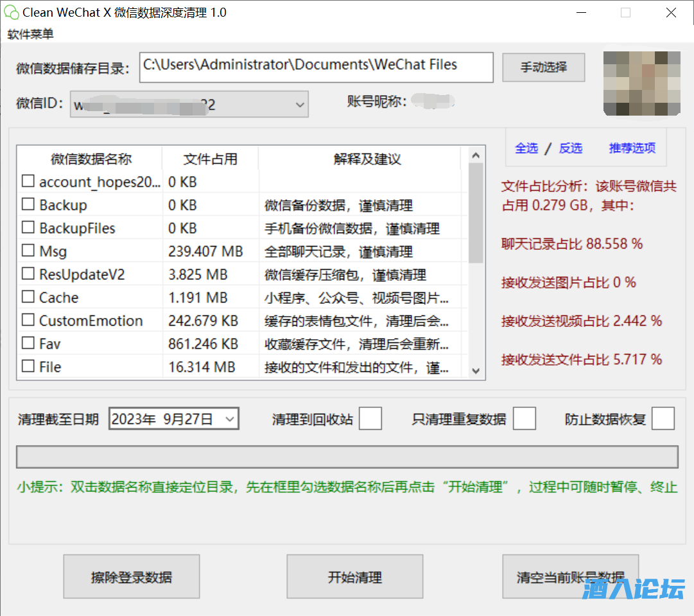Click the 反选 link
Viewport: 694px width, 616px height.
pos(571,148)
